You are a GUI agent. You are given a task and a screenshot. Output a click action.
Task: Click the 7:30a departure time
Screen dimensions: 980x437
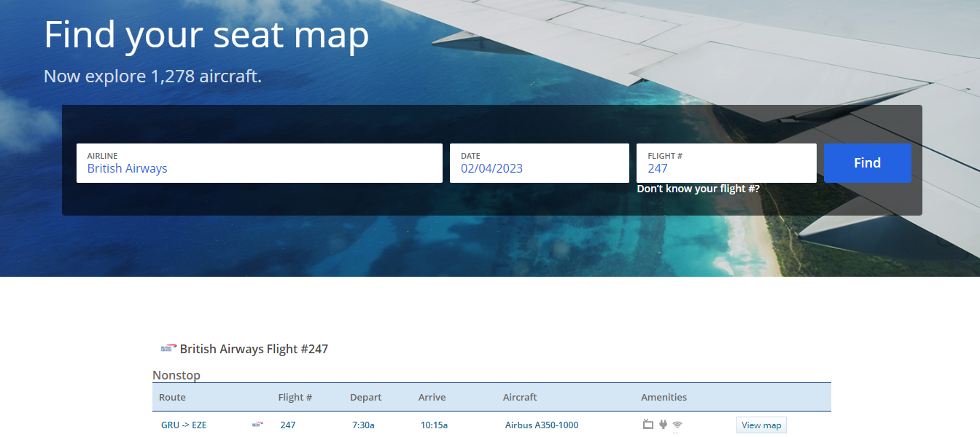tap(363, 425)
